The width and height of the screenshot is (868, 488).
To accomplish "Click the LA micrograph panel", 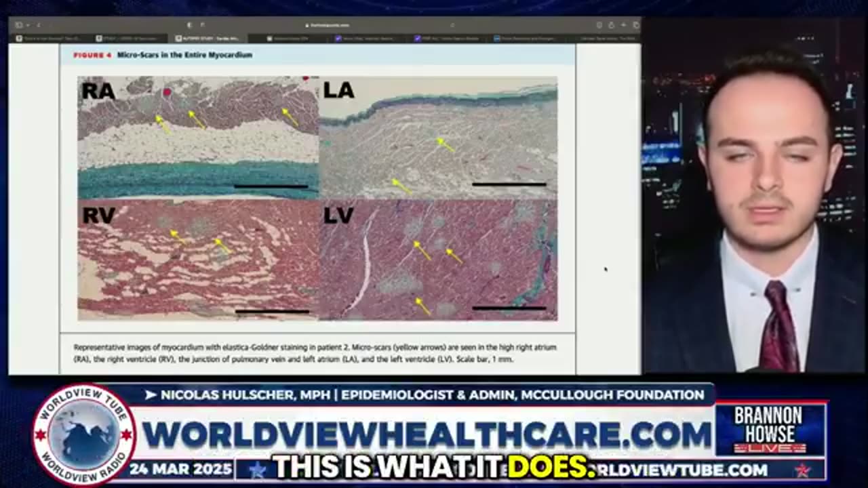I will coord(438,138).
